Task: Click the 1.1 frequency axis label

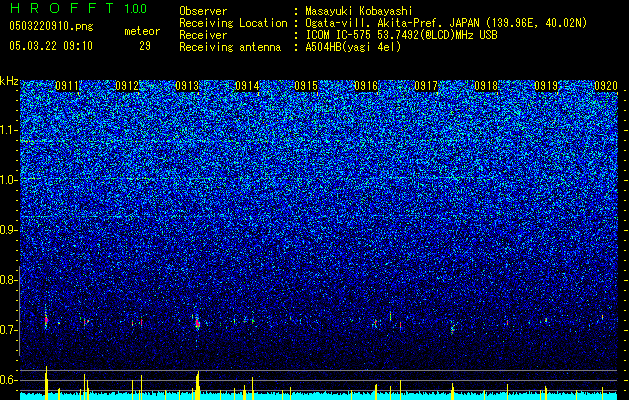Action: click(x=9, y=130)
